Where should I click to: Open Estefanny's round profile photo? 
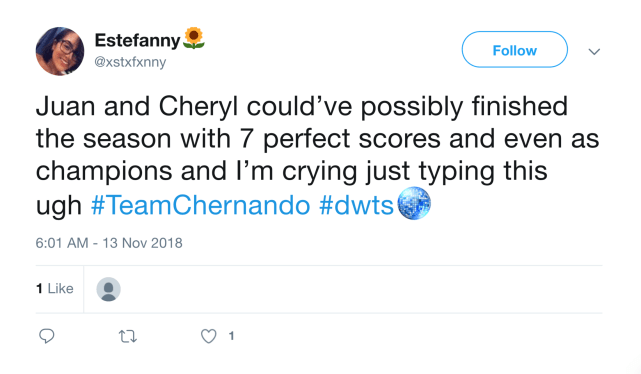(x=60, y=51)
